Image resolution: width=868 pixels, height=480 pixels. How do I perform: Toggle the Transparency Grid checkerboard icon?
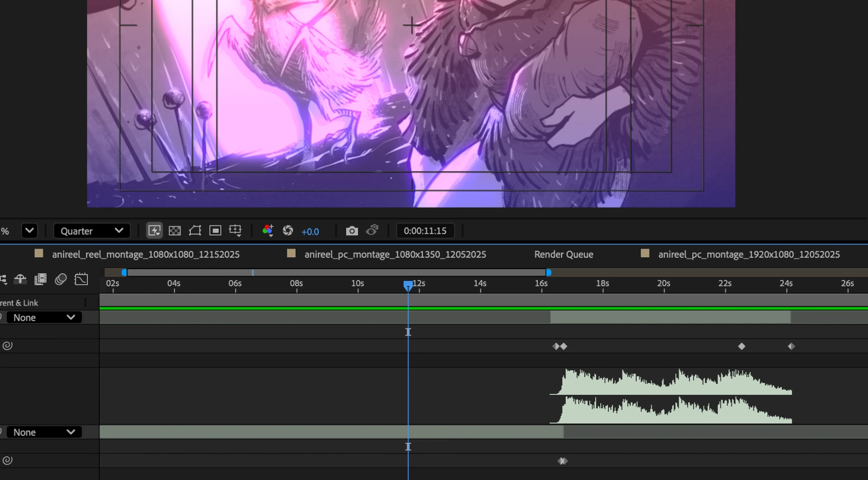tap(175, 230)
